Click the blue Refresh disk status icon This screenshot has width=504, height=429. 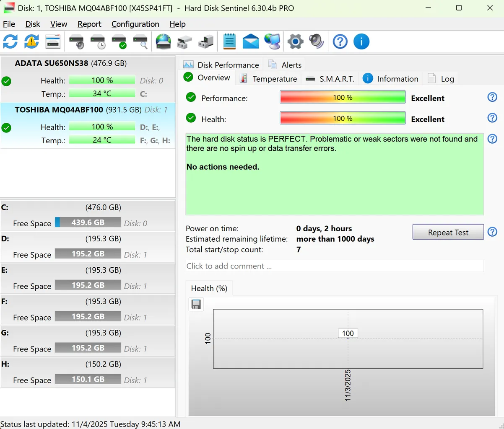coord(10,41)
